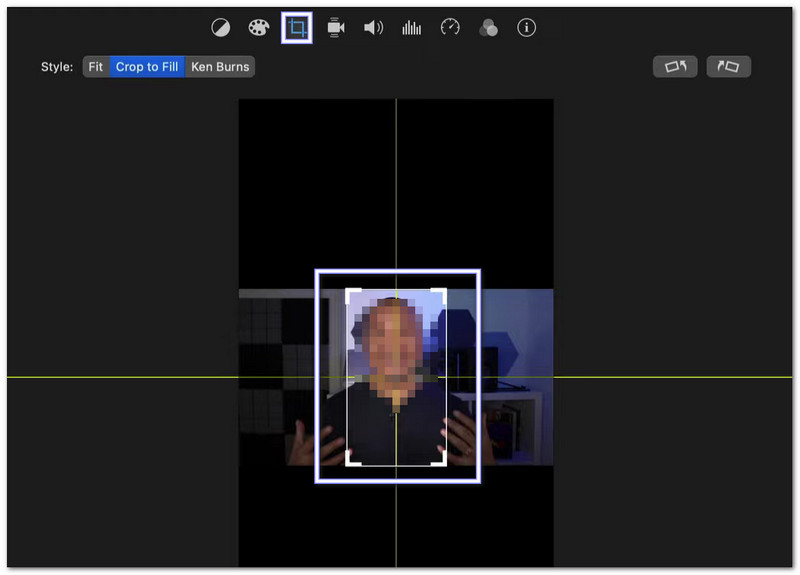Select the Crop to Fill style
The image size is (800, 575).
coord(147,67)
